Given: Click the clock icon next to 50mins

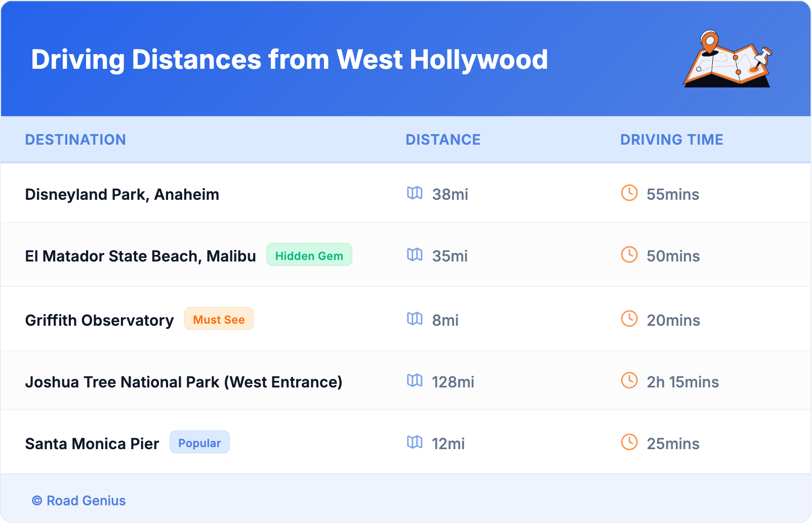Looking at the screenshot, I should click(629, 255).
